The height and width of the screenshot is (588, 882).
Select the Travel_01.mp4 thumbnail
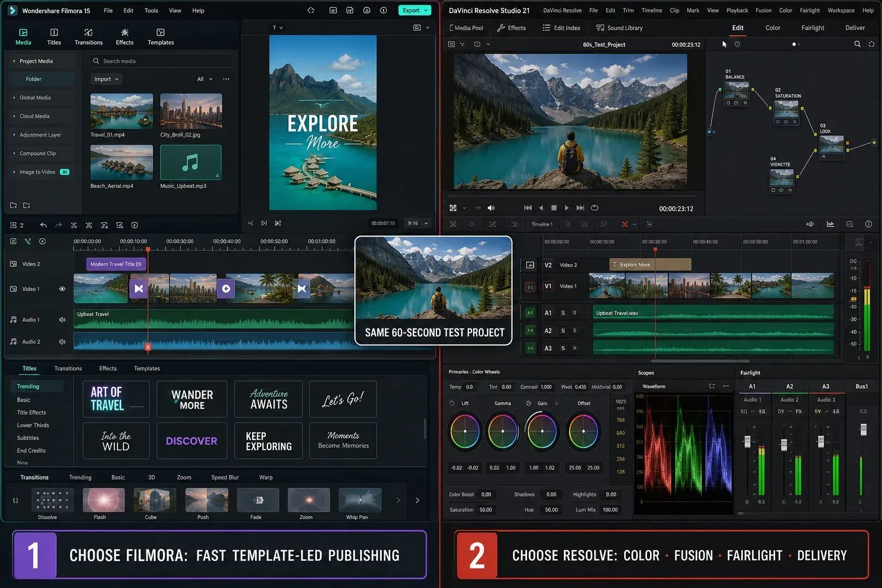click(122, 111)
